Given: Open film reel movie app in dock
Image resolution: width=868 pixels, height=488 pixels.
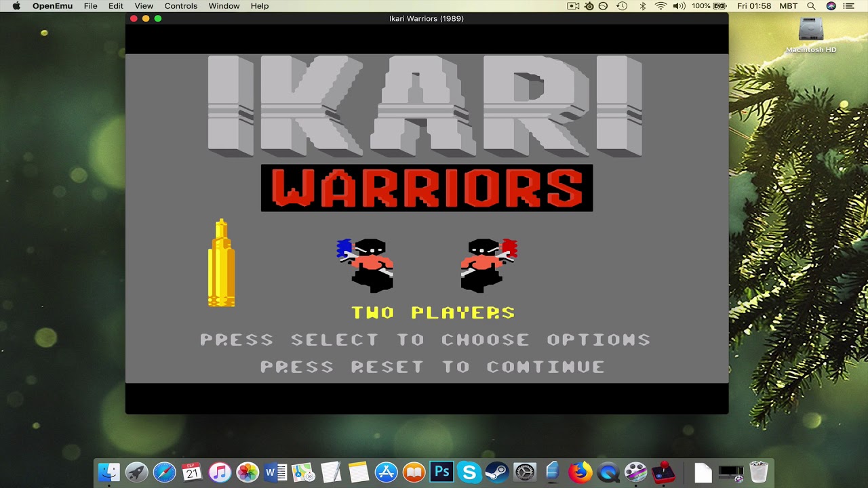Looking at the screenshot, I should tap(635, 472).
